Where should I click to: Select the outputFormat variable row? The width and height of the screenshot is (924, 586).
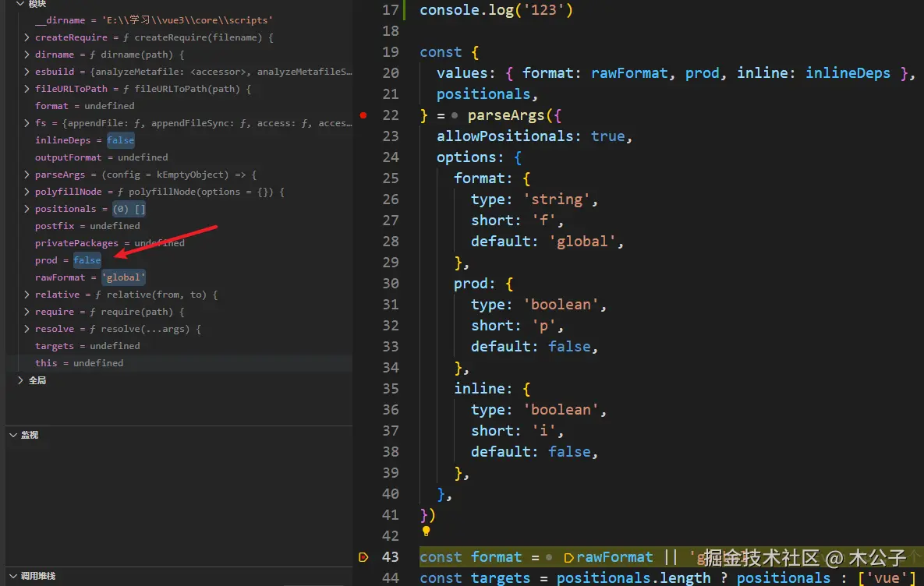pos(179,157)
